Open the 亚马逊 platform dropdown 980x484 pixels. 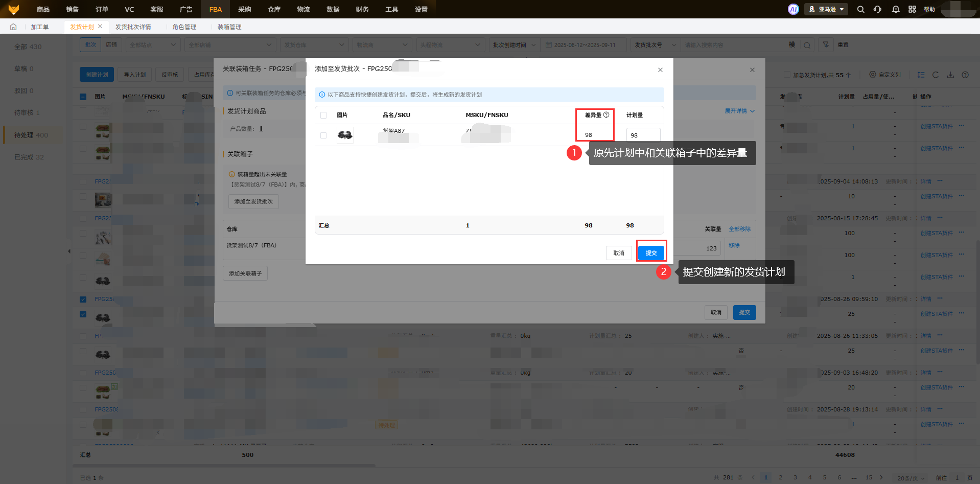[826, 9]
